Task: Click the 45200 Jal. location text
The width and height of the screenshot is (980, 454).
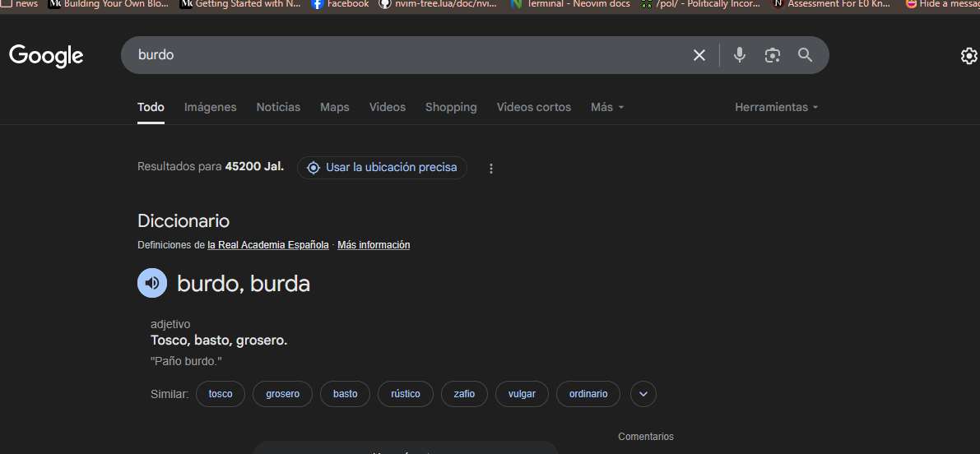Action: coord(254,167)
